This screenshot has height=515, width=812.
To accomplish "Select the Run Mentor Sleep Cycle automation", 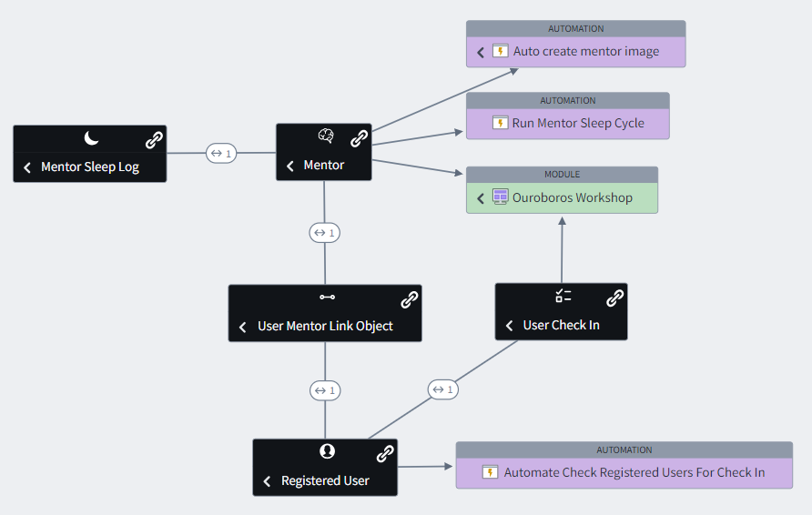I will click(x=578, y=123).
